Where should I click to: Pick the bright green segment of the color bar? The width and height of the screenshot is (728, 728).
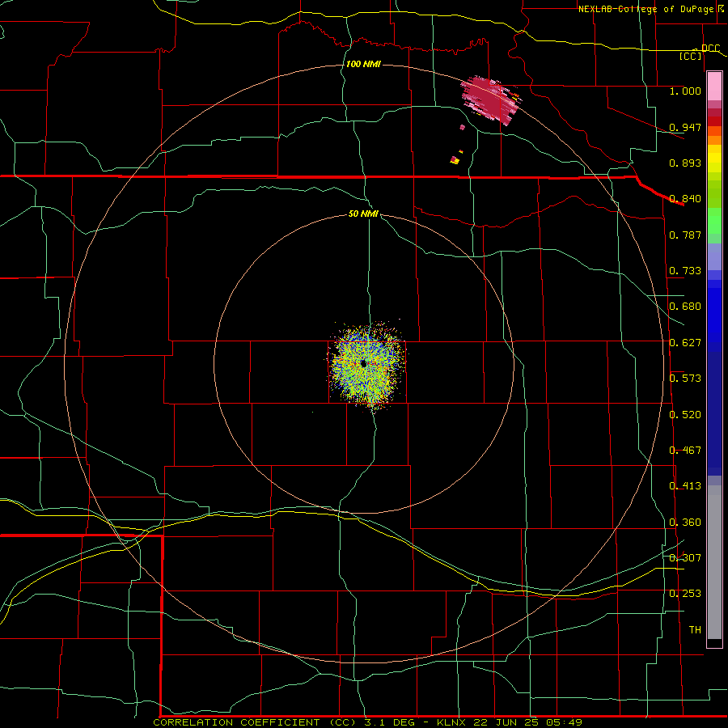tap(714, 221)
